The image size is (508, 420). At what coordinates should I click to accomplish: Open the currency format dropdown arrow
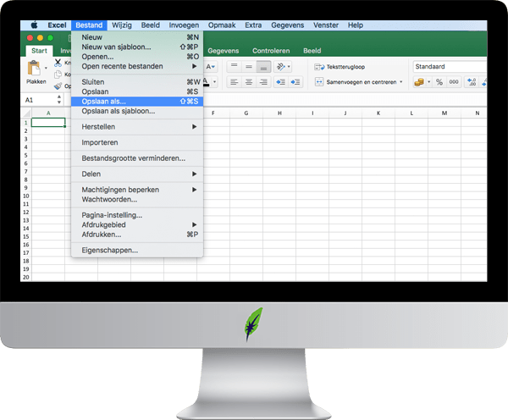[x=429, y=82]
